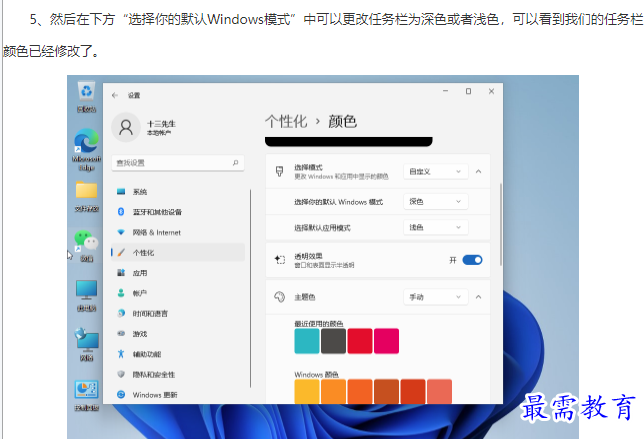Click the settings content vertical scrollbar
Screen dimensions: 644x439
coord(501,224)
